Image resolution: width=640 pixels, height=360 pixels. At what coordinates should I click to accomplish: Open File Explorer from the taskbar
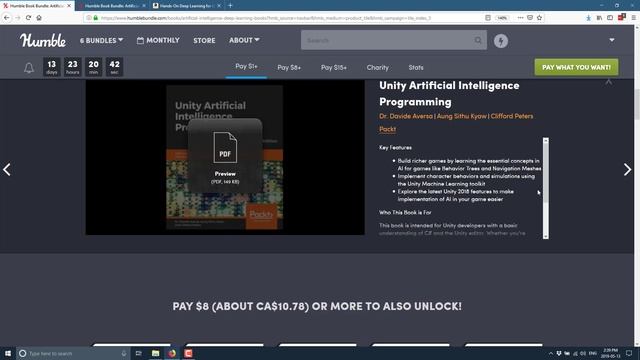tap(156, 353)
